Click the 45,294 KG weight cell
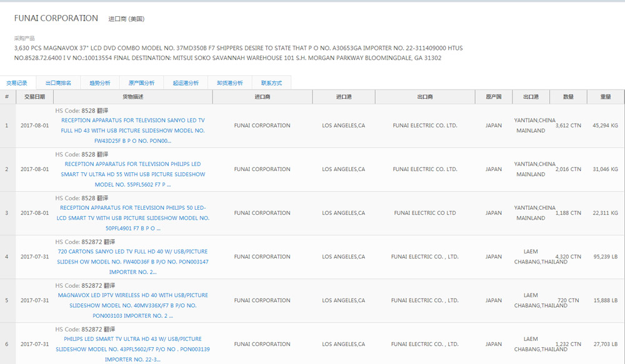625x364 pixels. (605, 125)
